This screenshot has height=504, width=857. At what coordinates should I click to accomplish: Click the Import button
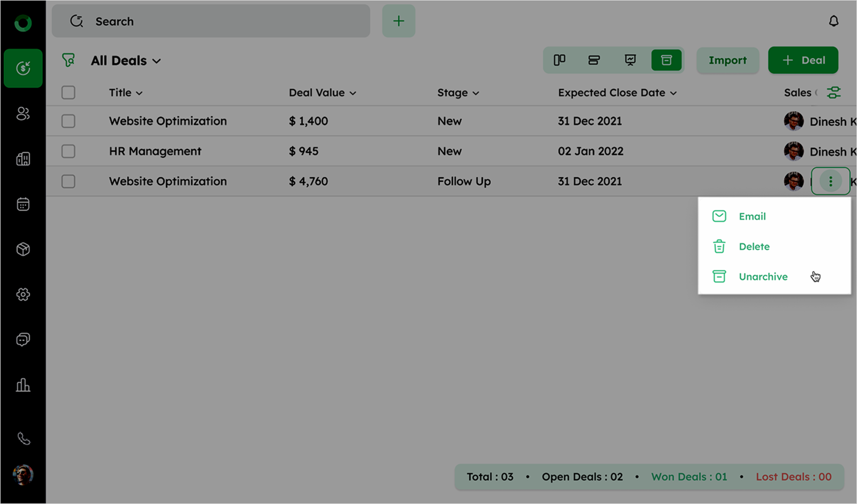pyautogui.click(x=727, y=60)
